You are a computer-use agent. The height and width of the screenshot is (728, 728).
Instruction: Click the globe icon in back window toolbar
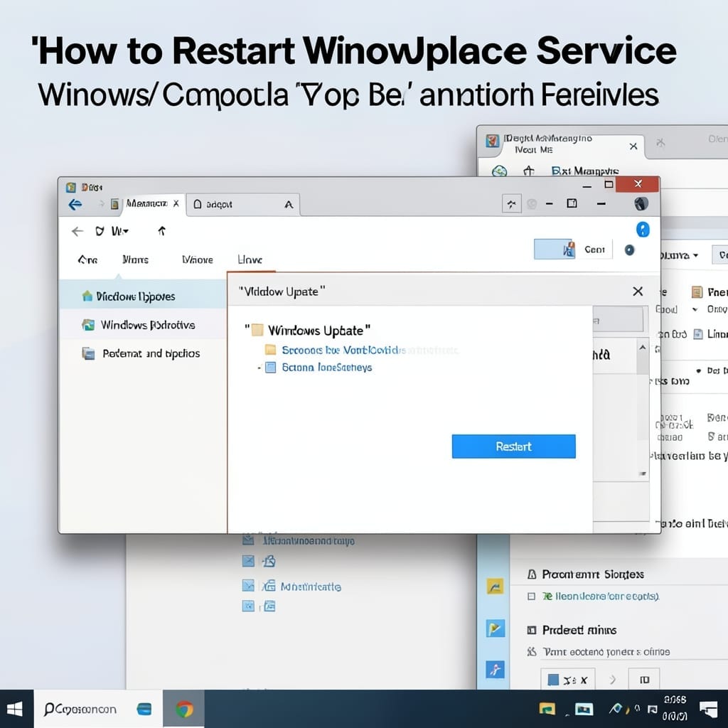[x=499, y=171]
